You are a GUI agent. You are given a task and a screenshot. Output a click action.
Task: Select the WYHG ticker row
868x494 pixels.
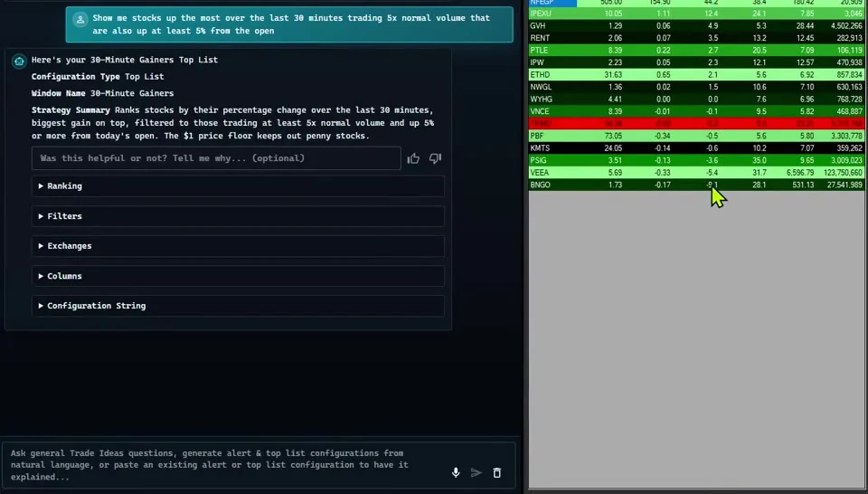click(696, 100)
